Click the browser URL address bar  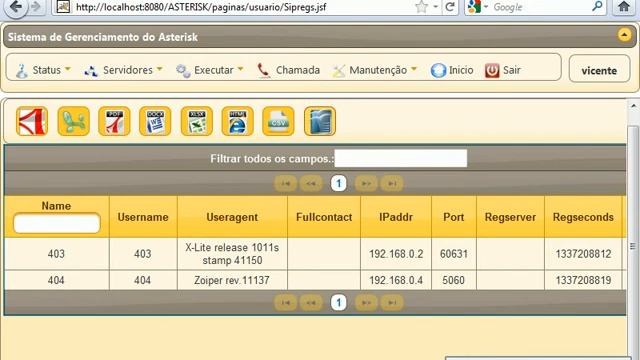pyautogui.click(x=237, y=7)
